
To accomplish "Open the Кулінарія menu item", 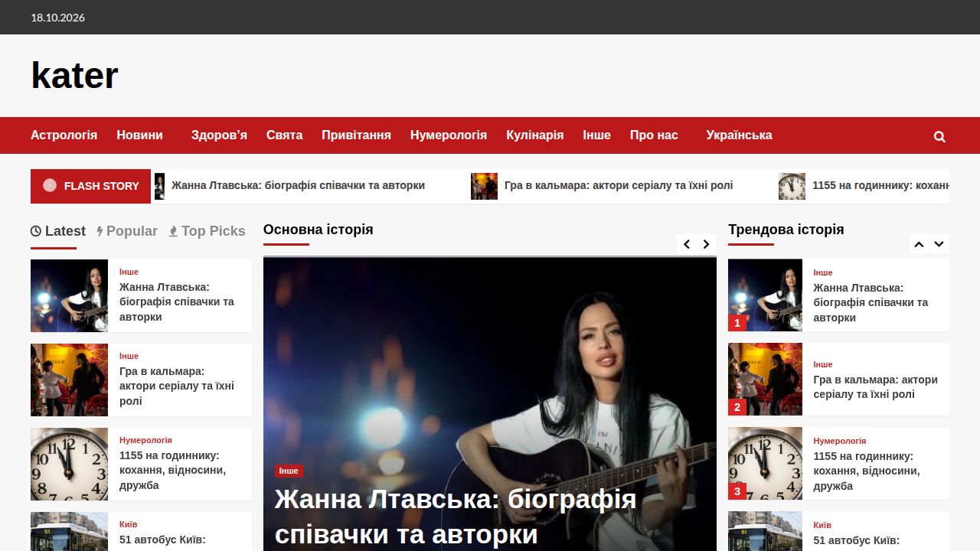I will (534, 135).
